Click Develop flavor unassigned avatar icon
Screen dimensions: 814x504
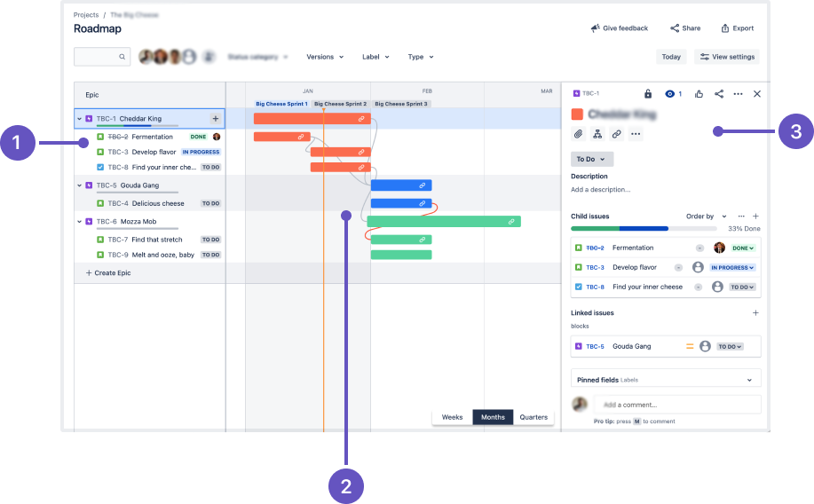coord(698,267)
